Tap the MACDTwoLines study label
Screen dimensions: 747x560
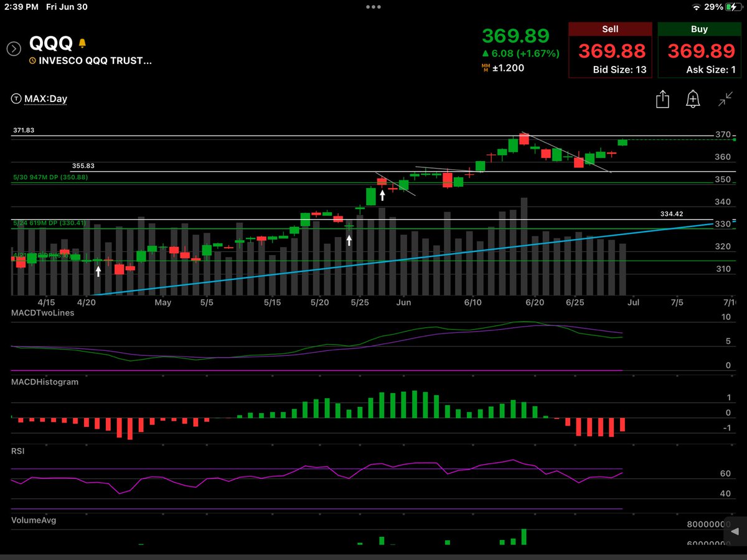[x=42, y=313]
